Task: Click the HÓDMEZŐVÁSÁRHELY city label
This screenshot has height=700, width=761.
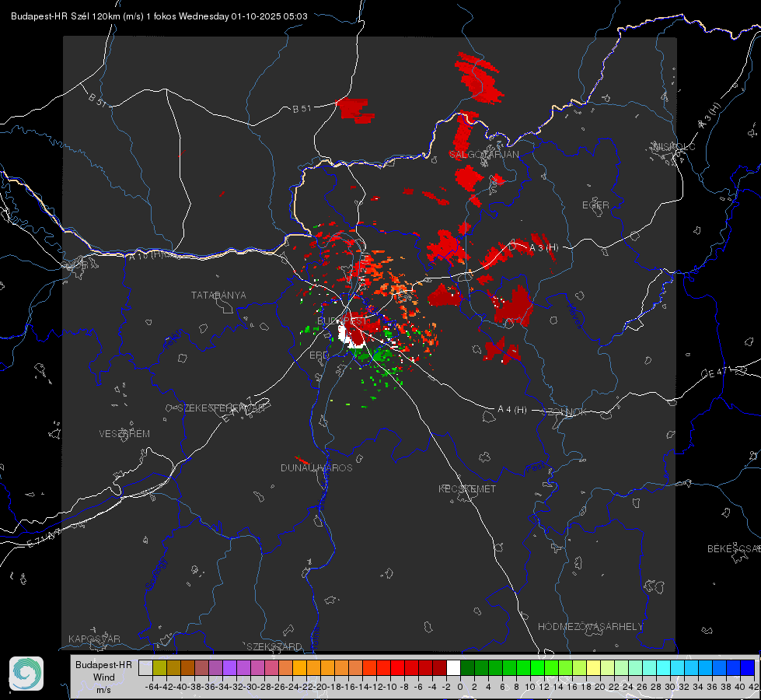Action: click(x=590, y=627)
